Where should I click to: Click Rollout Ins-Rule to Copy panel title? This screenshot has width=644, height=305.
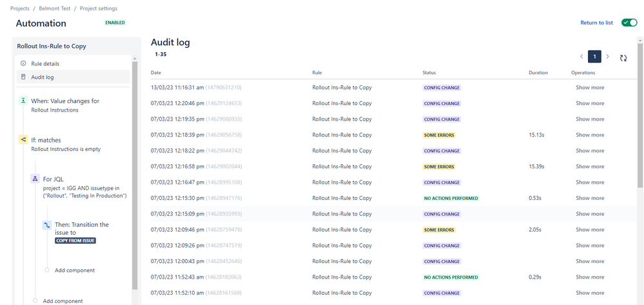point(52,46)
